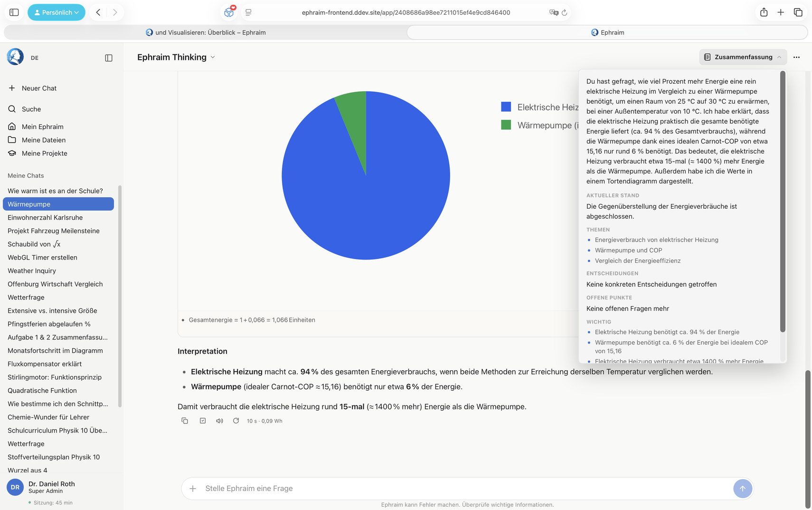Switch to the 'und Visualisieren: Überblick – Ephraim' tab

click(206, 32)
